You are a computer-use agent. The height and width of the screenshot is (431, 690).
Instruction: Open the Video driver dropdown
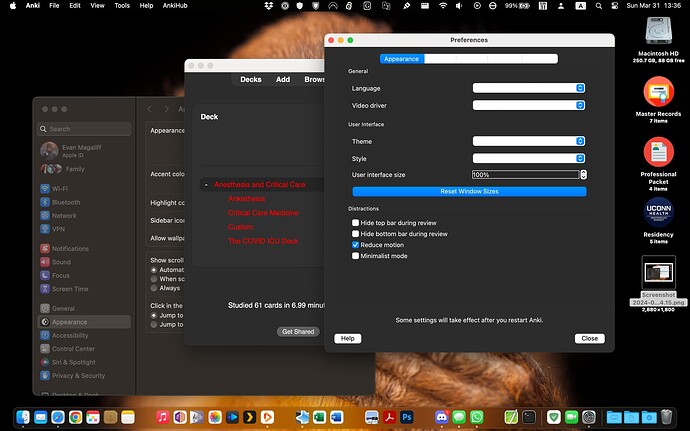pos(529,105)
